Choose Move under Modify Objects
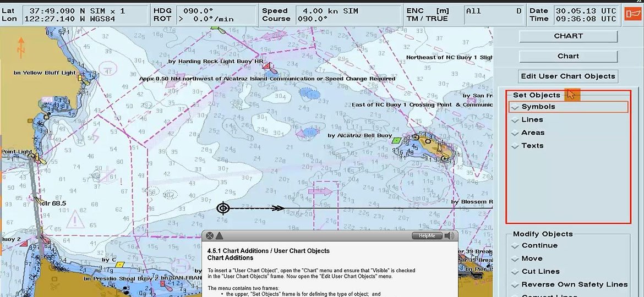 coord(532,258)
